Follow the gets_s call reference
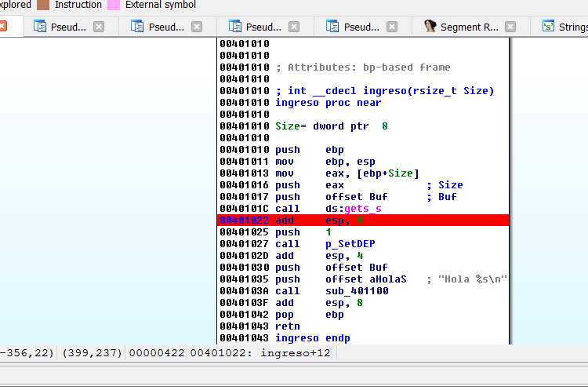588x390 pixels. pyautogui.click(x=362, y=209)
